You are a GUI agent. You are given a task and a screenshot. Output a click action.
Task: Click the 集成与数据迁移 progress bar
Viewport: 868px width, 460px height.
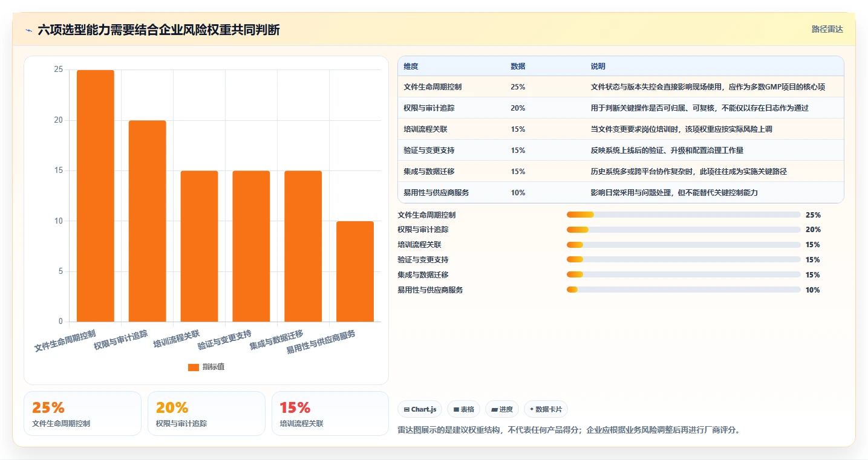[684, 275]
